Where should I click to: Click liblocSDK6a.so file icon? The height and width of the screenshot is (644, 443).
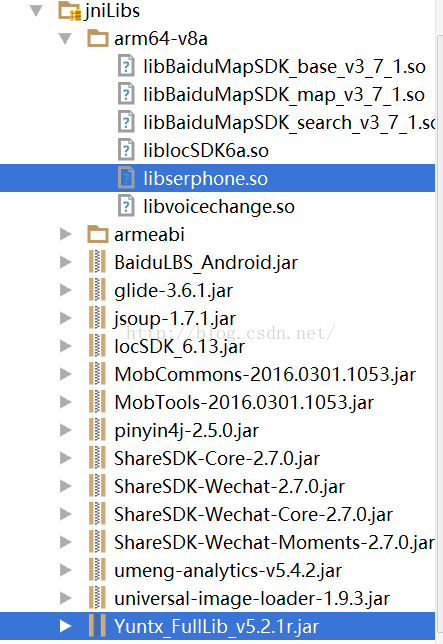click(x=126, y=150)
